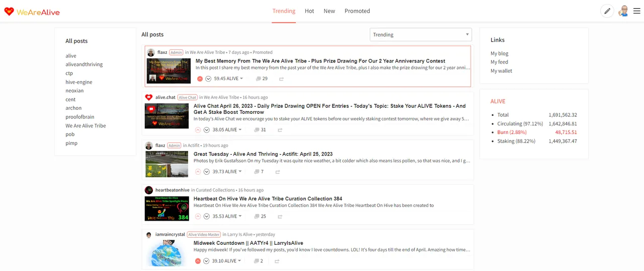Open the WeAreAlive heart logo home
The width and height of the screenshot is (644, 271).
click(x=32, y=11)
